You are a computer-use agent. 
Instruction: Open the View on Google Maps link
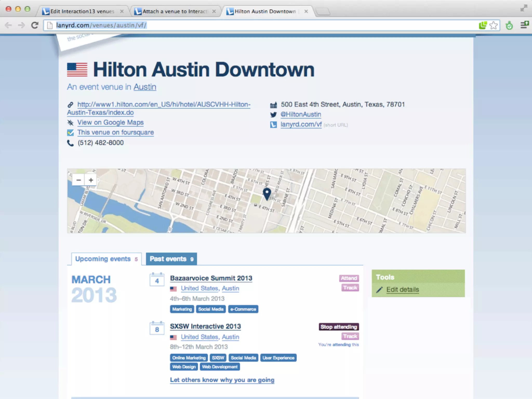click(110, 122)
